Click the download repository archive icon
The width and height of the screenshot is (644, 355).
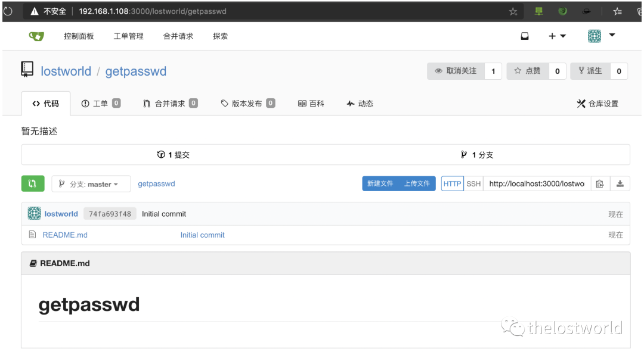(x=620, y=184)
